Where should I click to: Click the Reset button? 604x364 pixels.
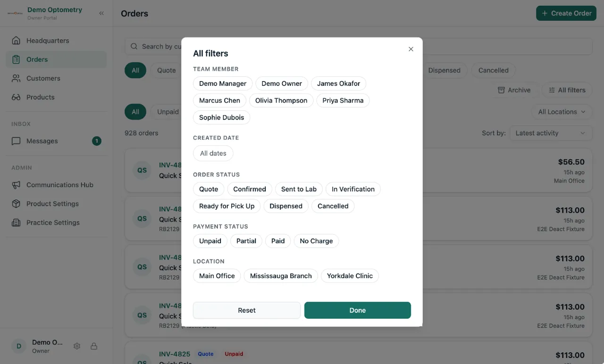click(x=247, y=310)
